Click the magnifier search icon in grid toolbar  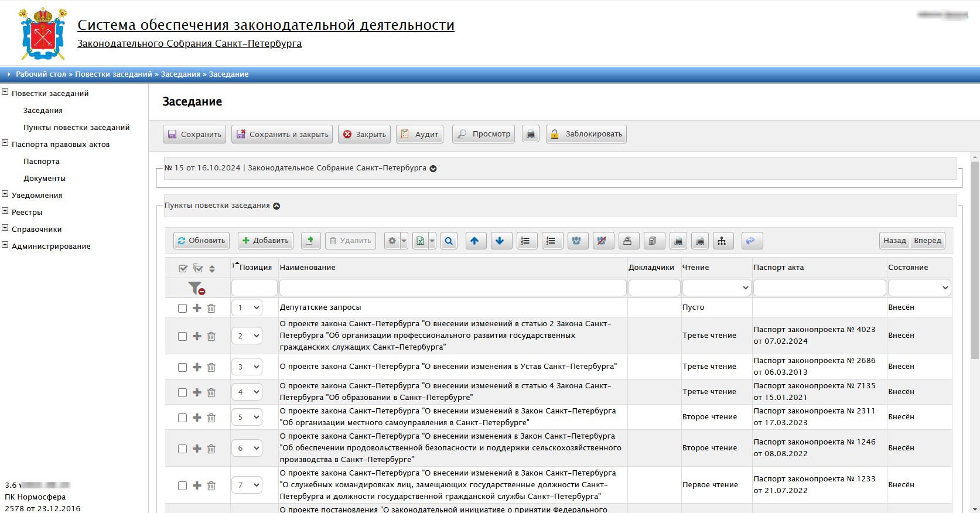tap(449, 241)
